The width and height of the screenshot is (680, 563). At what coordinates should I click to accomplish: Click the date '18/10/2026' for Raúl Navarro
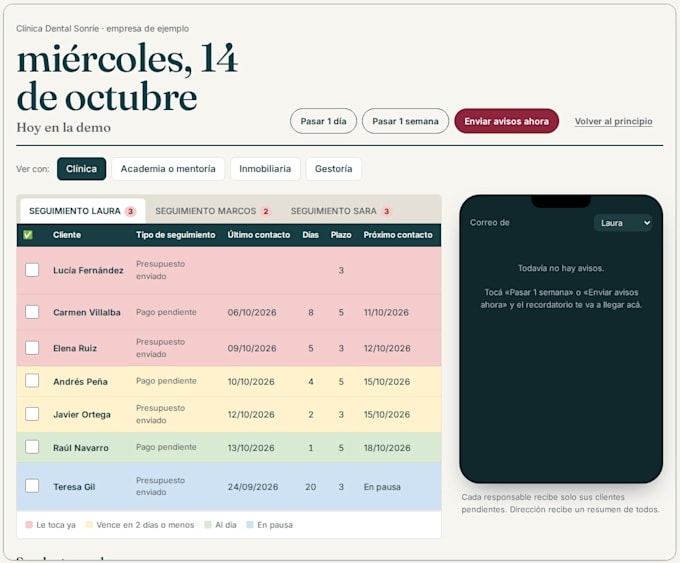click(x=387, y=448)
